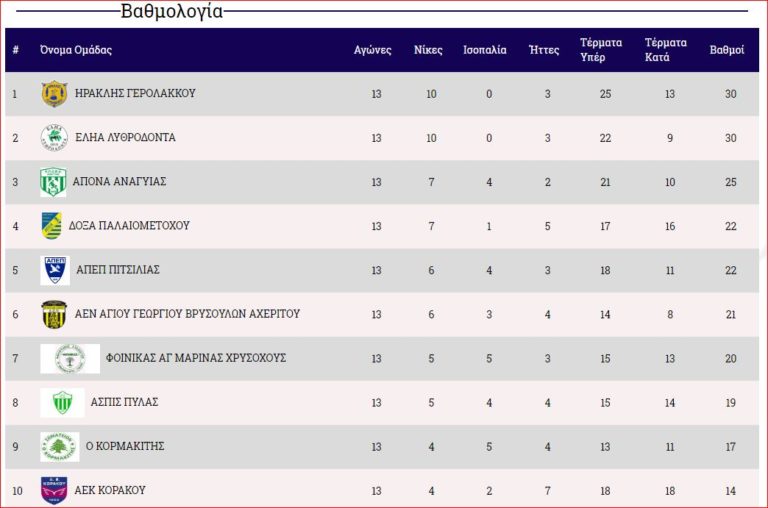The width and height of the screenshot is (768, 508).
Task: Click the ΗΡΑΚΛΗΣ ΓΕΡΟΛΑΚΚΟΥ team crest
Action: coord(54,94)
